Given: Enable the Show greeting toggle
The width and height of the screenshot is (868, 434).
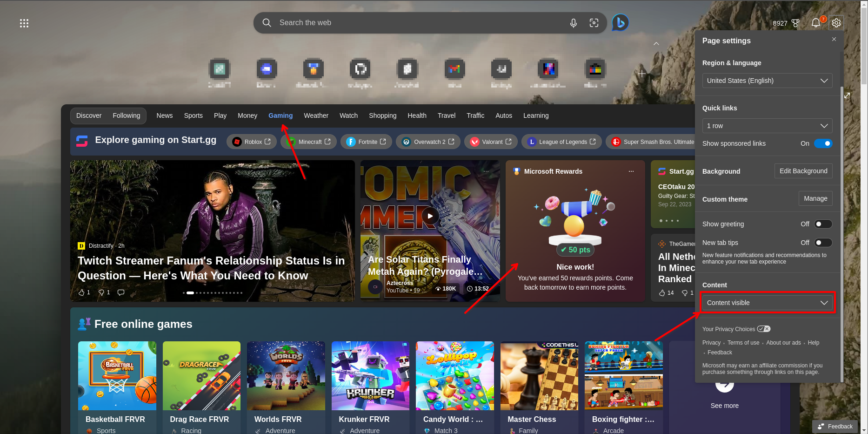Looking at the screenshot, I should pyautogui.click(x=823, y=224).
